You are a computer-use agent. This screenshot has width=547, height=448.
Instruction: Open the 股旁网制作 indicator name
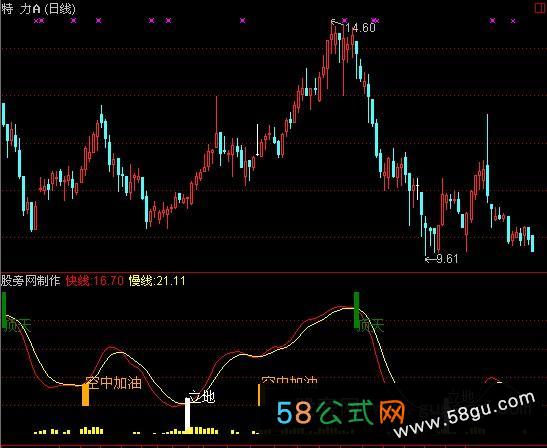(31, 281)
